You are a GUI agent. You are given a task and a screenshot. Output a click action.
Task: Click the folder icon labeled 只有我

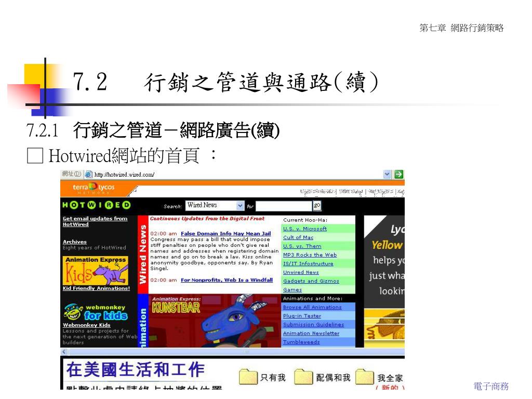click(x=248, y=377)
